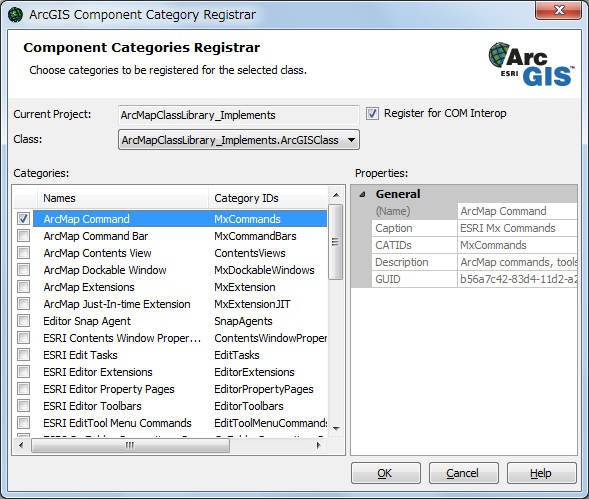589x499 pixels.
Task: Check ESRI Editor Property Pages checkbox
Action: point(23,389)
